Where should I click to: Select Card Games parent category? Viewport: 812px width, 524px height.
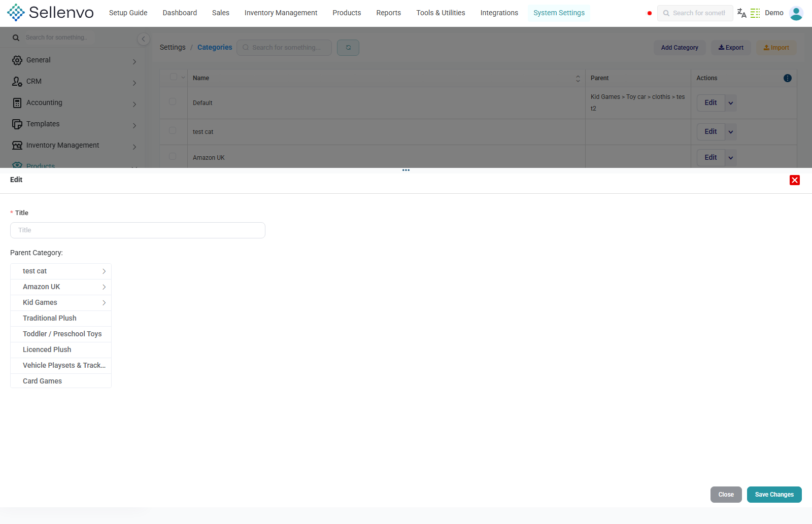(x=61, y=381)
